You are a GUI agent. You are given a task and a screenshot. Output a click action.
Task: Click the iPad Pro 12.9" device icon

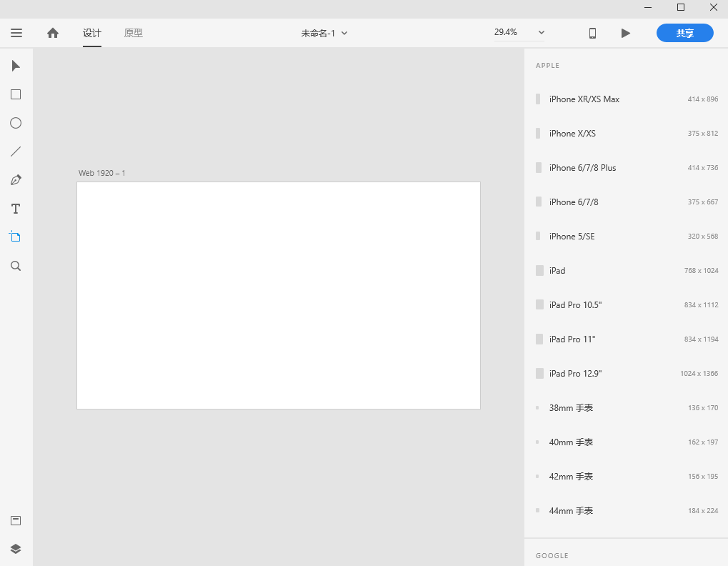click(539, 374)
